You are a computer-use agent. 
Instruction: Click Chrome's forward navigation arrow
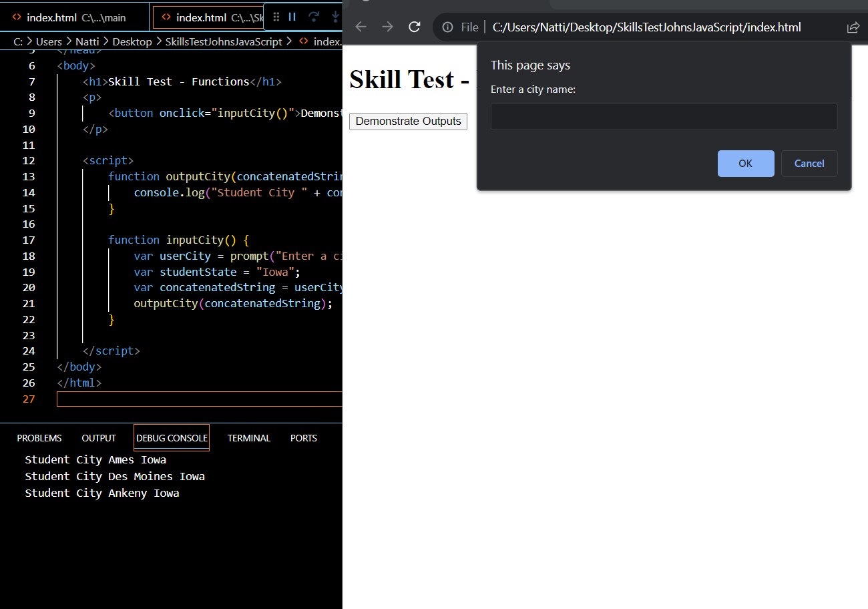(387, 27)
